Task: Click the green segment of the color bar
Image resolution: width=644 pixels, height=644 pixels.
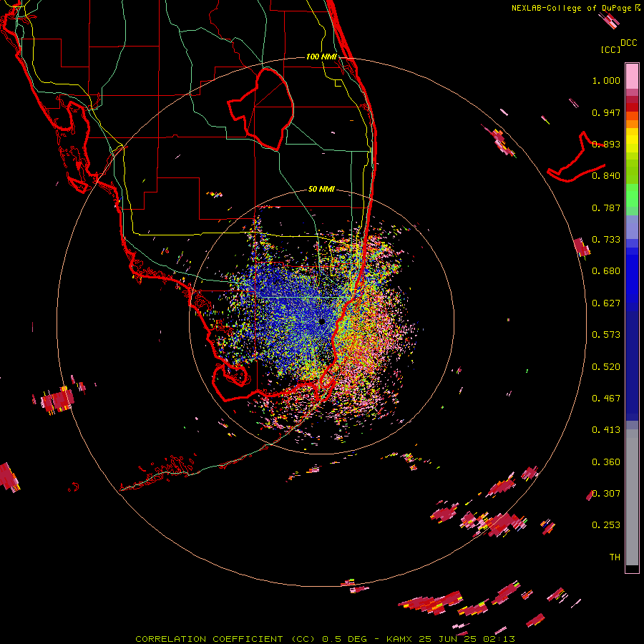Action: point(632,195)
